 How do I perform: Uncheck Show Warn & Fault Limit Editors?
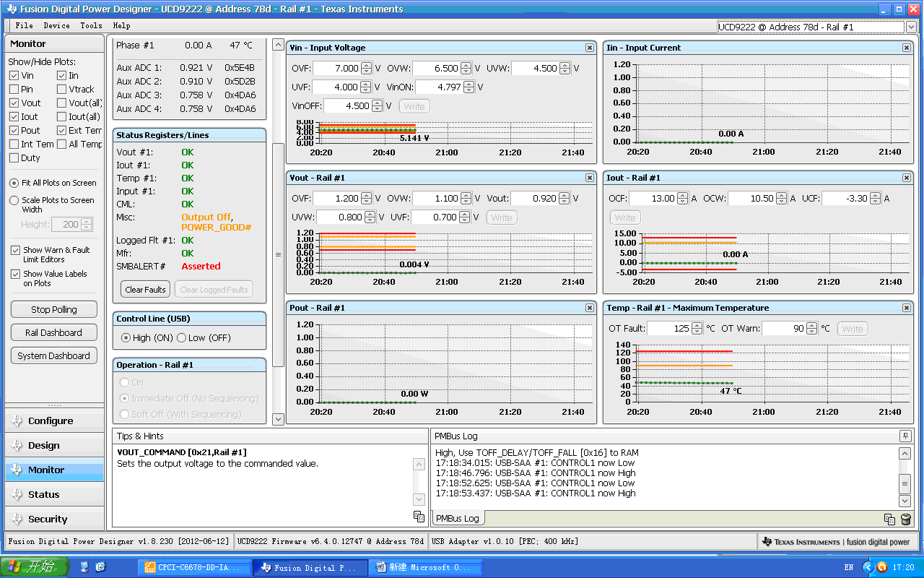[x=15, y=250]
